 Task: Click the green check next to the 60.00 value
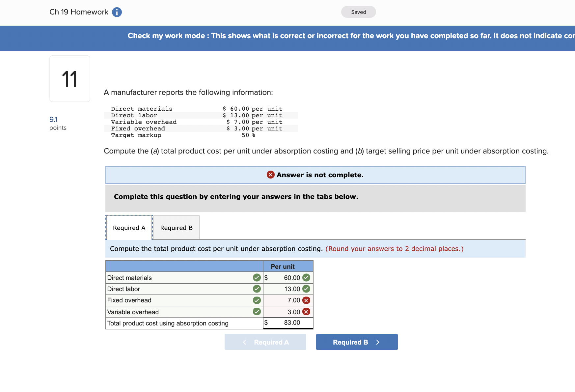306,278
